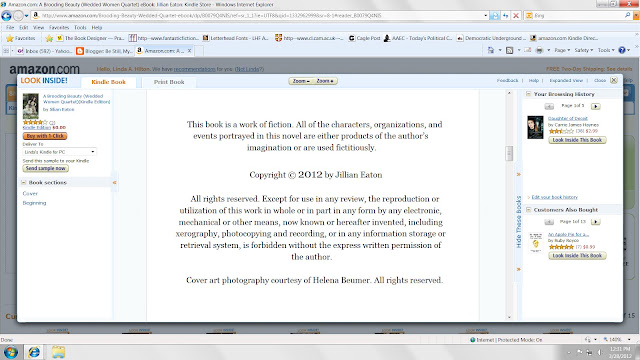Close the Look Inside viewer with X icon
Image resolution: width=640 pixels, height=360 pixels.
tap(613, 80)
